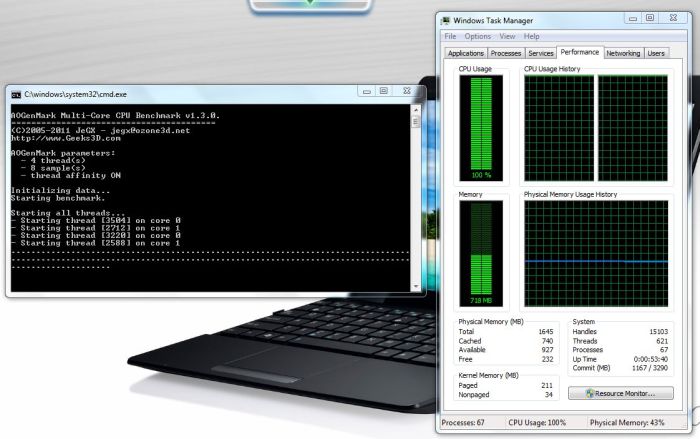Click 'thread affinity ON' line in cmd
This screenshot has width=700, height=439.
click(x=71, y=176)
